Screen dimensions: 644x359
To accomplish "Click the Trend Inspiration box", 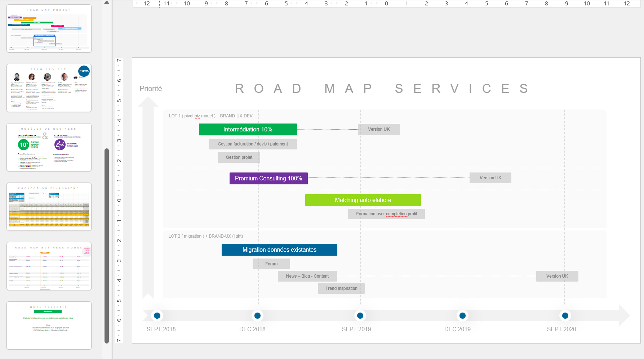I will (341, 288).
